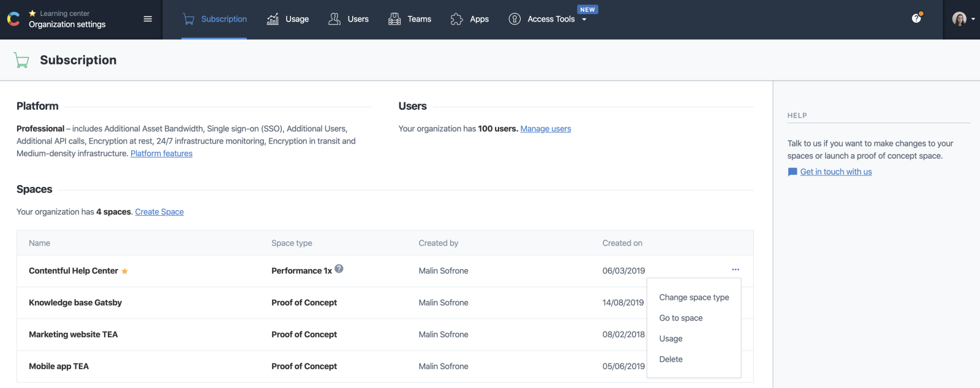Open the user avatar account menu
Viewport: 980px width, 388px height.
click(963, 19)
